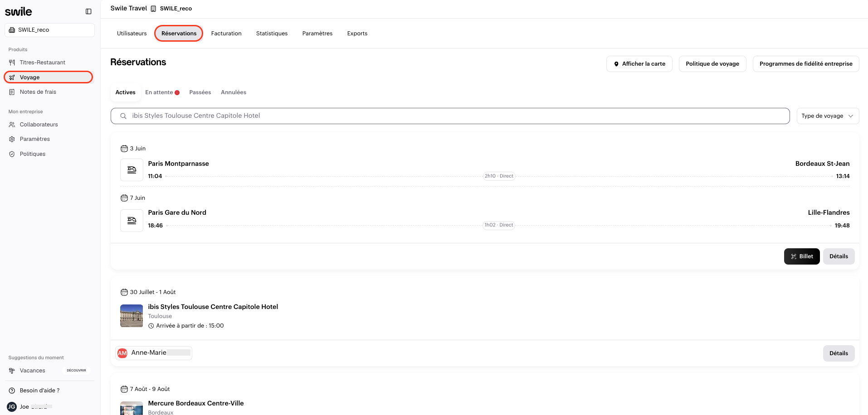Open the Paramètres tab in top navigation

tap(317, 34)
